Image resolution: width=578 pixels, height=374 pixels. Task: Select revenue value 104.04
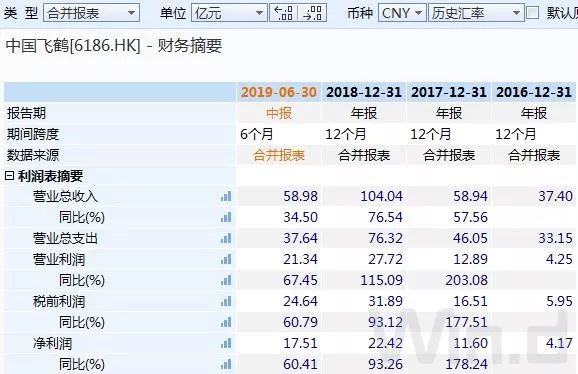click(x=382, y=196)
